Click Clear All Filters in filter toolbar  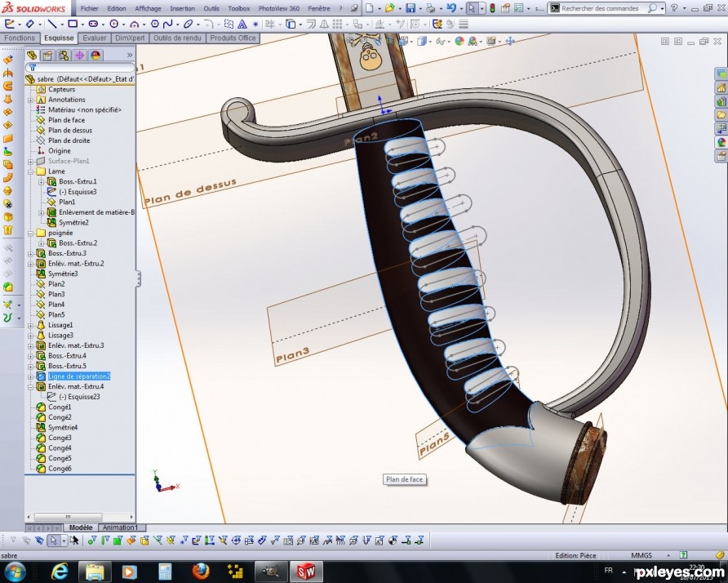(26, 541)
